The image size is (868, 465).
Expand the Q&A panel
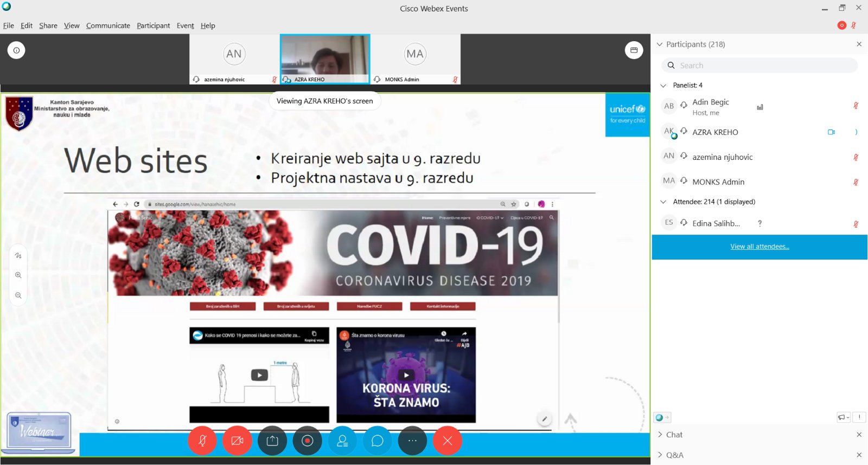[674, 455]
